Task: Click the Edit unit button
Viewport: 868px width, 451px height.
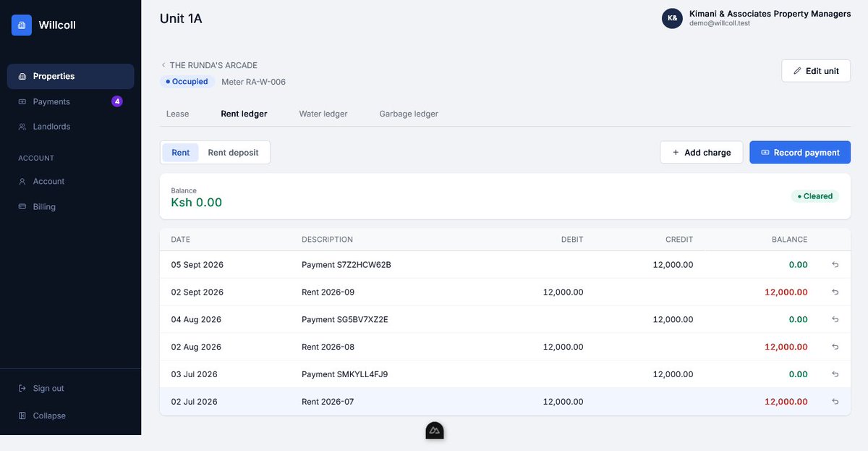Action: 816,71
